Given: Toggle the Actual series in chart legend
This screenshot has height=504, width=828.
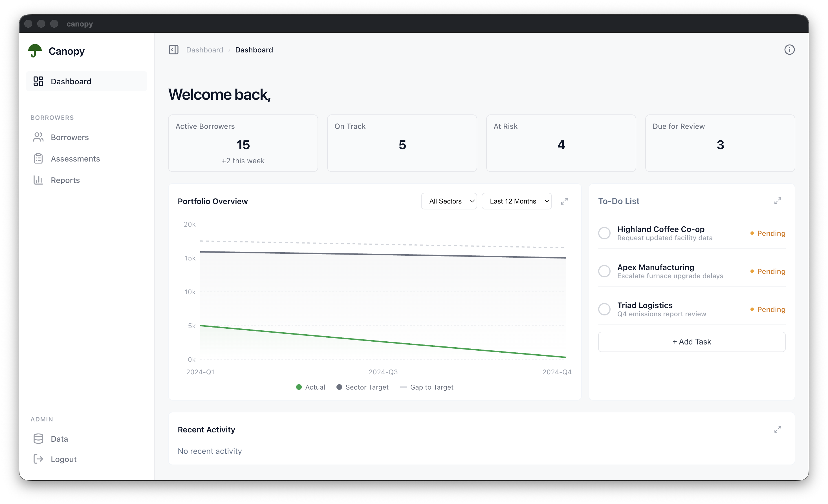Looking at the screenshot, I should pos(310,387).
